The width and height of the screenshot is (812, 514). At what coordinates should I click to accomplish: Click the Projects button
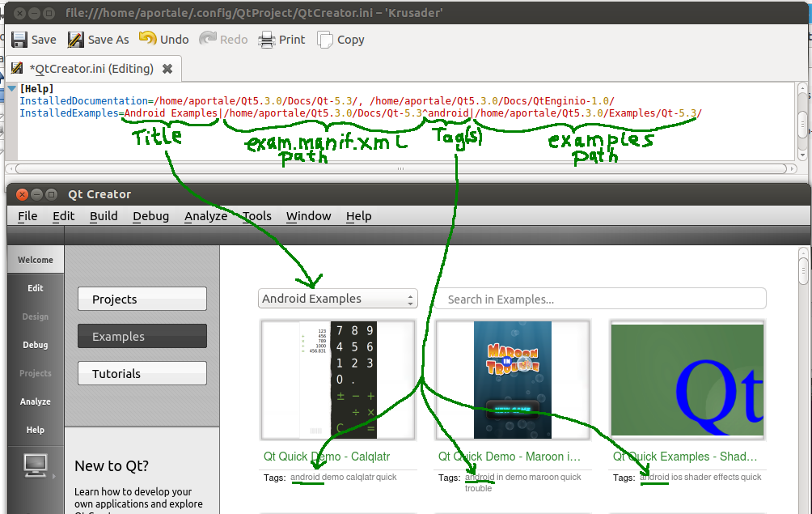[142, 299]
